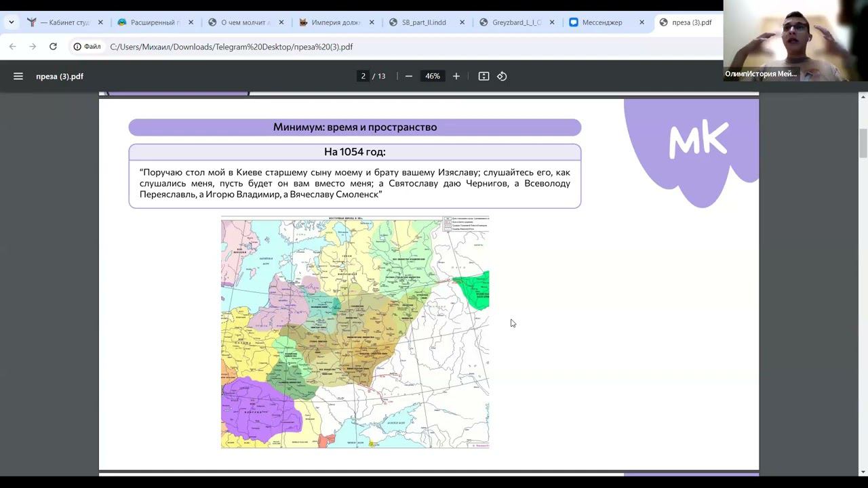Image resolution: width=868 pixels, height=488 pixels.
Task: Click the zoom in plus button
Action: pyautogui.click(x=456, y=77)
